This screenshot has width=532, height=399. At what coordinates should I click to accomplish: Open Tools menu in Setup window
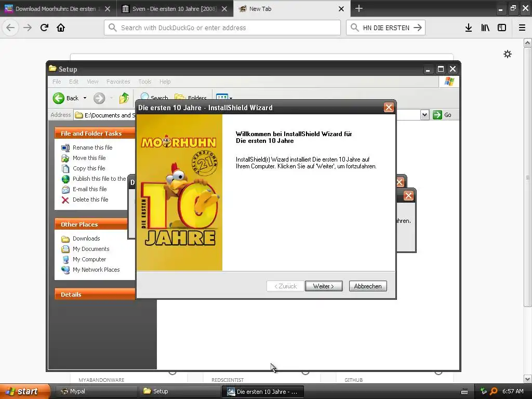point(145,82)
